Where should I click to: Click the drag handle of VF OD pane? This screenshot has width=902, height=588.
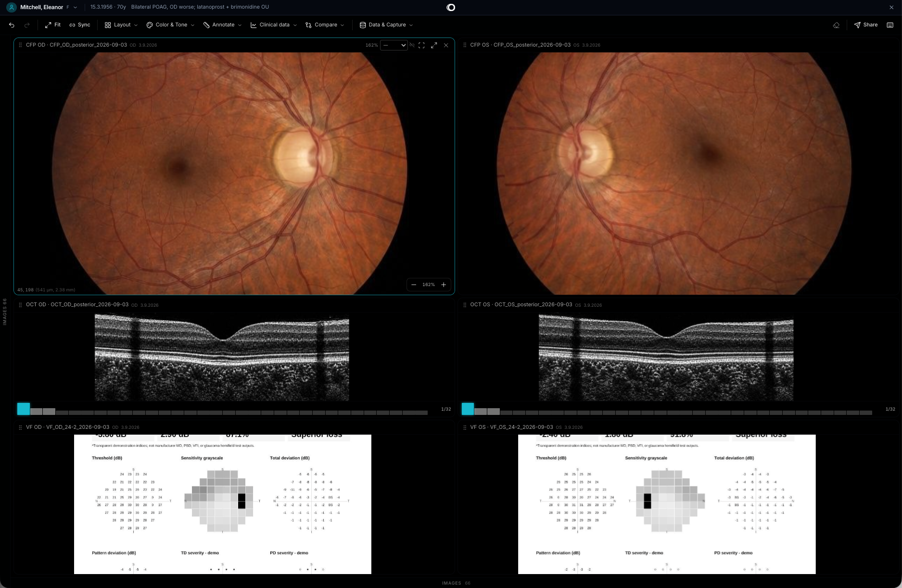(x=20, y=427)
